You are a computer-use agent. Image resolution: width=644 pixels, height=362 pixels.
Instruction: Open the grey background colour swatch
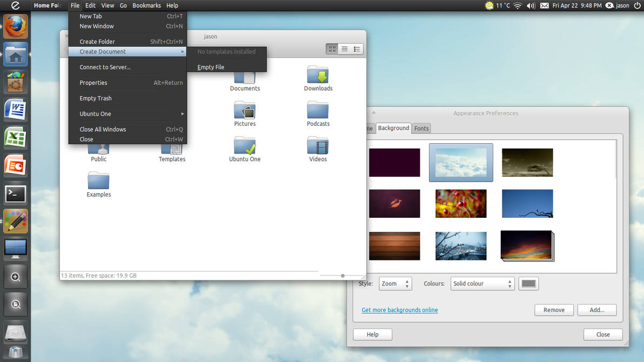coord(528,284)
